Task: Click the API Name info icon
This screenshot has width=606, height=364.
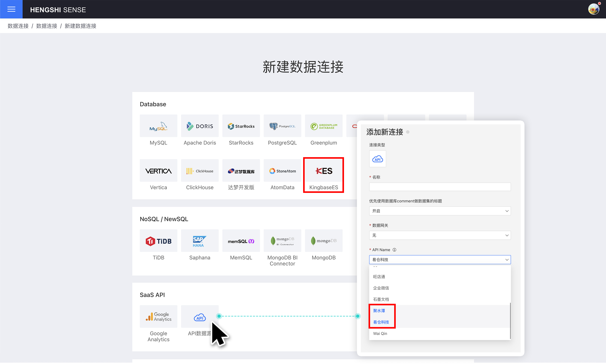Action: pyautogui.click(x=394, y=250)
